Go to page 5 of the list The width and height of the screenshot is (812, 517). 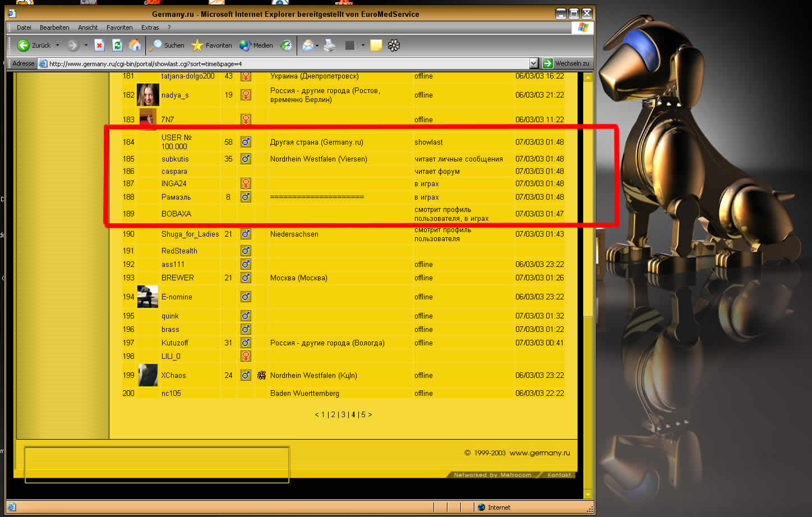[363, 415]
